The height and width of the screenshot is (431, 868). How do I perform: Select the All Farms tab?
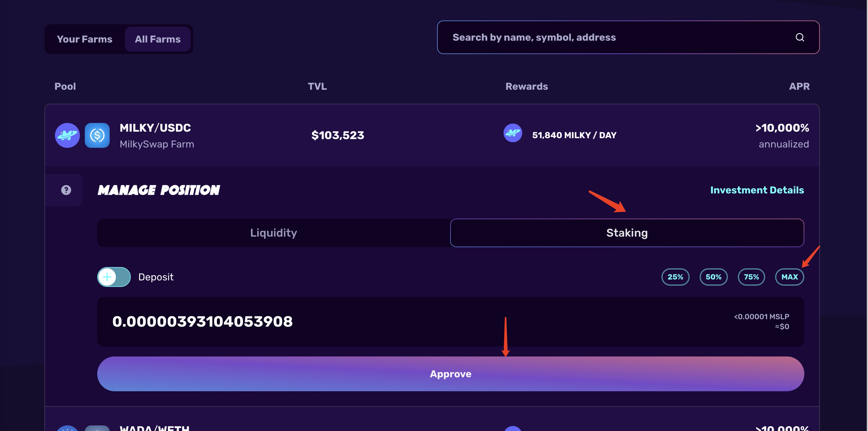pyautogui.click(x=158, y=39)
